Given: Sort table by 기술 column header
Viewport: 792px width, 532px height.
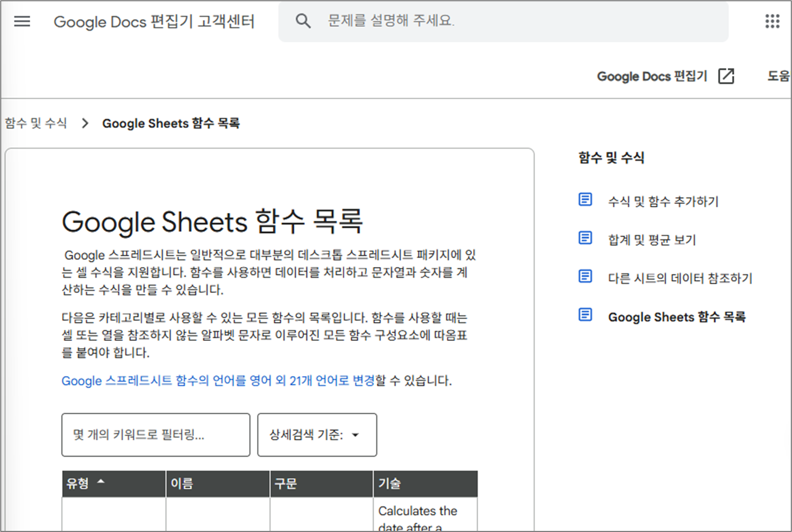Looking at the screenshot, I should click(x=426, y=484).
